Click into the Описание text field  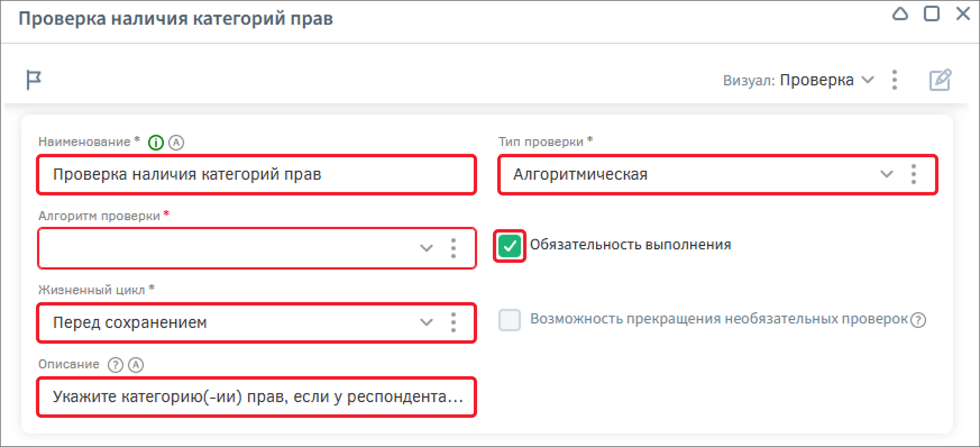point(256,397)
